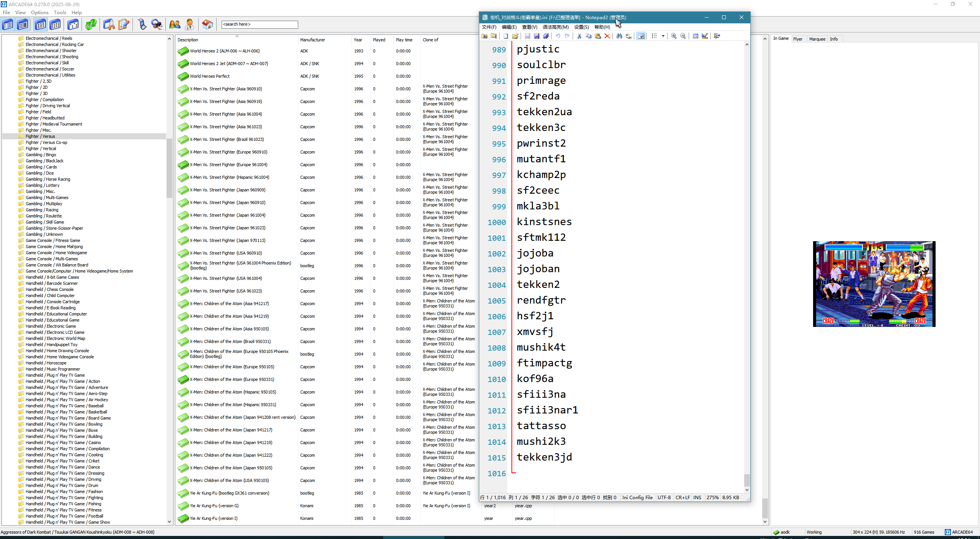Click the green refresh arrows icon
980x539 pixels.
pyautogui.click(x=91, y=24)
